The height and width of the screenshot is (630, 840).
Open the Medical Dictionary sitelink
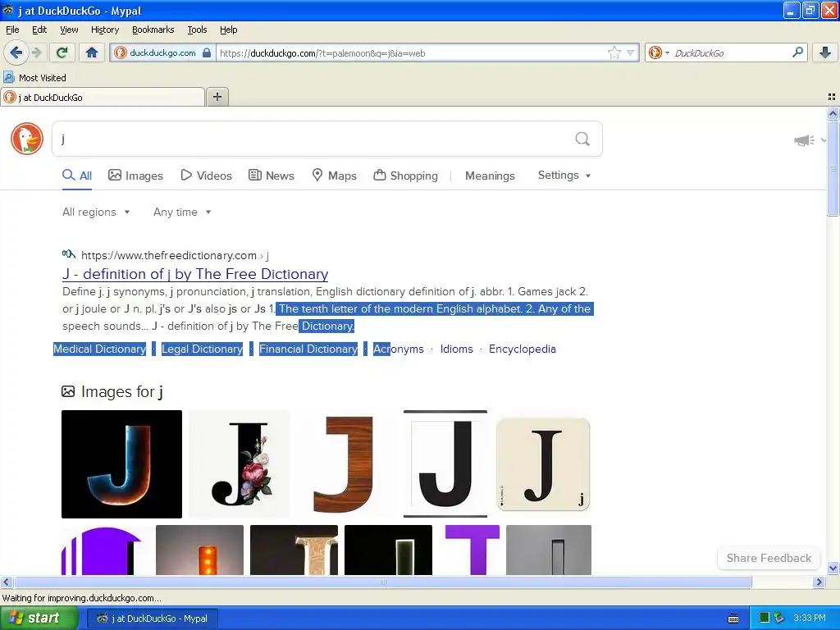tap(99, 349)
